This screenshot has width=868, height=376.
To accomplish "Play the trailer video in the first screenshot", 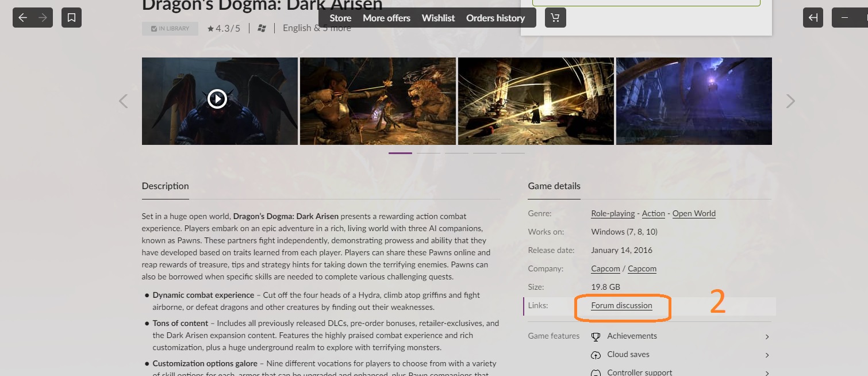I will pyautogui.click(x=217, y=99).
